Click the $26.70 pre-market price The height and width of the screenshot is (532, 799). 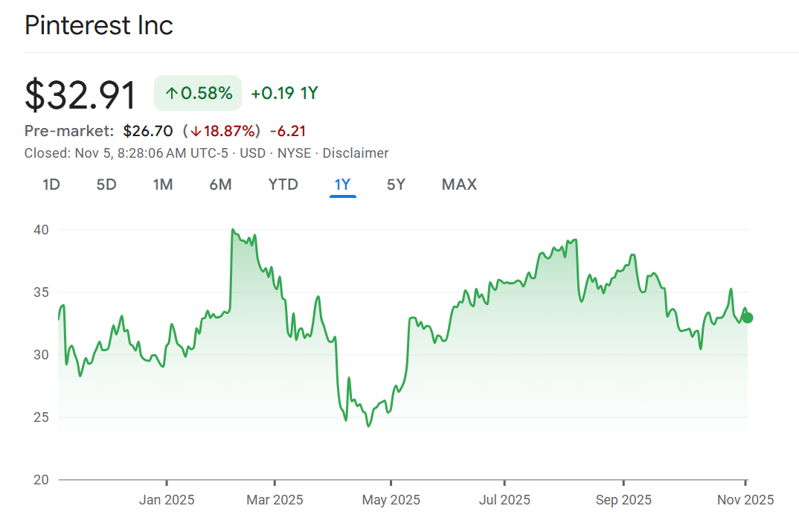point(148,132)
